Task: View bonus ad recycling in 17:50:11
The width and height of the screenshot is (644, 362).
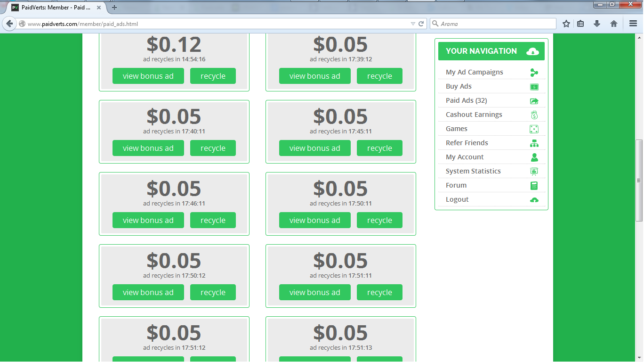Action: [x=315, y=220]
